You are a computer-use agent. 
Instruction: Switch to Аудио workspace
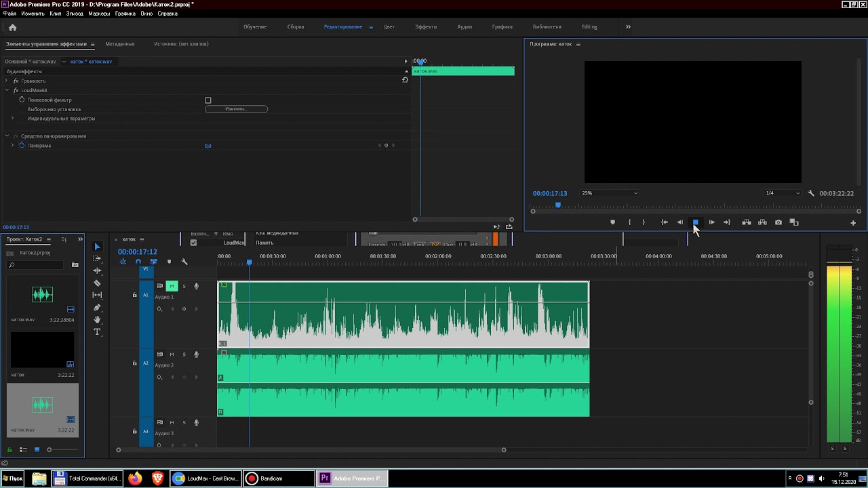465,27
